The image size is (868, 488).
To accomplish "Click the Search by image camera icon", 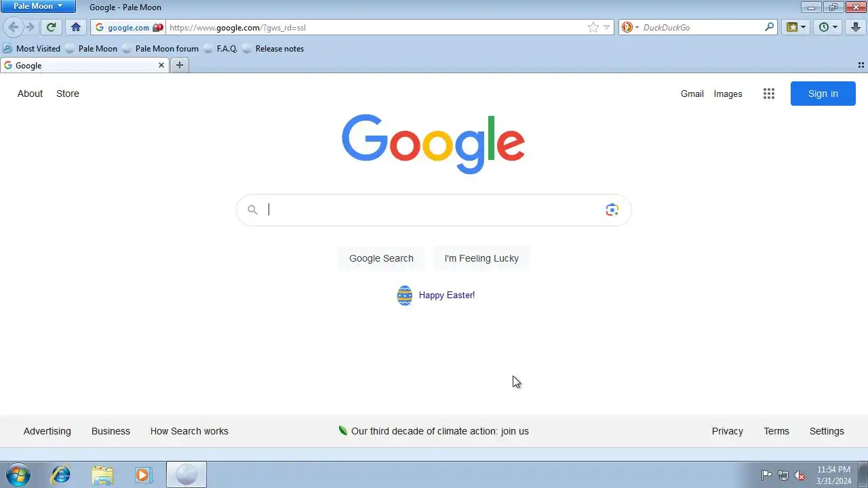I will (x=612, y=210).
